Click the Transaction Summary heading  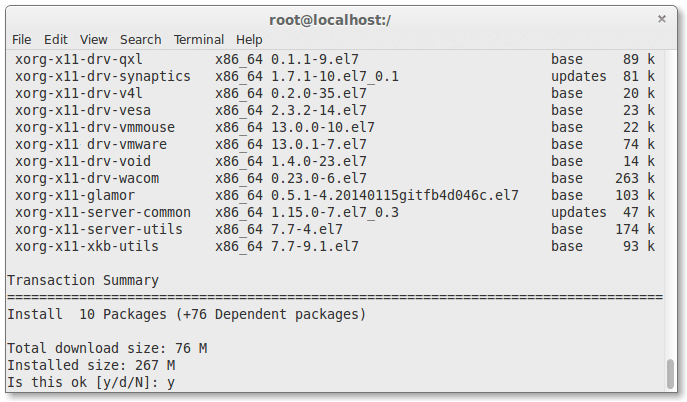click(x=82, y=280)
